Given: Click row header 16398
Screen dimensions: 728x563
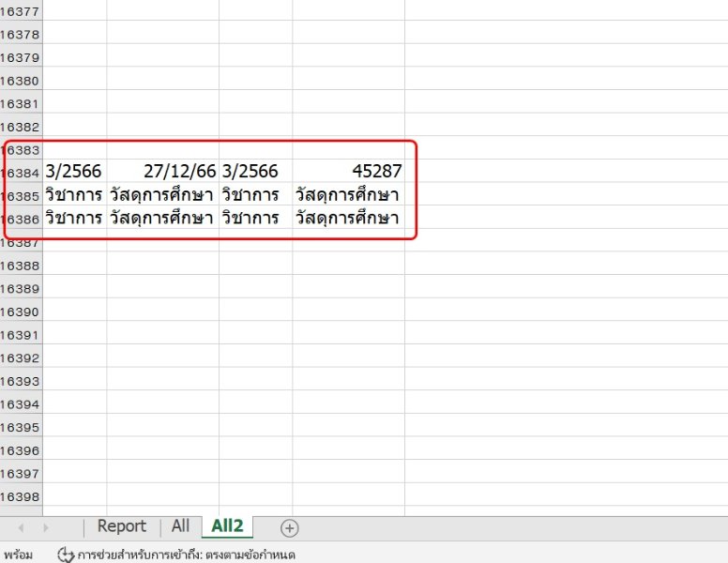Looking at the screenshot, I should pyautogui.click(x=20, y=496).
